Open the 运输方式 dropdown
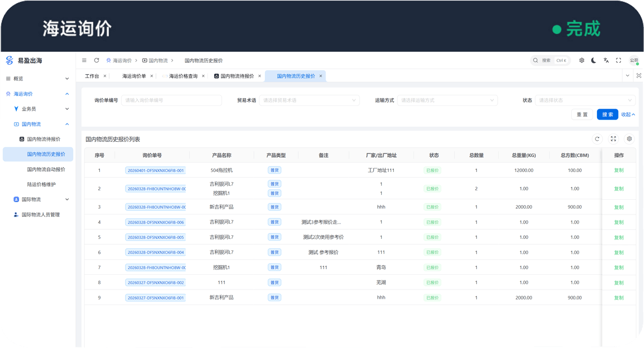 tap(447, 100)
